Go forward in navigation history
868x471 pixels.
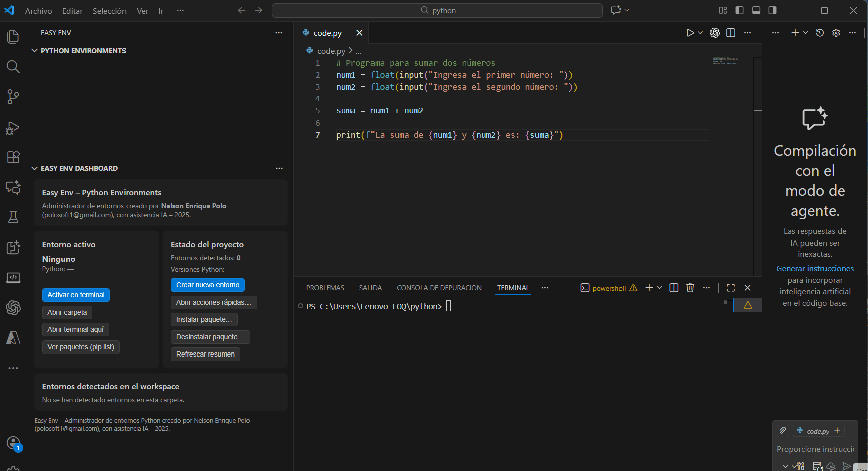click(x=258, y=10)
